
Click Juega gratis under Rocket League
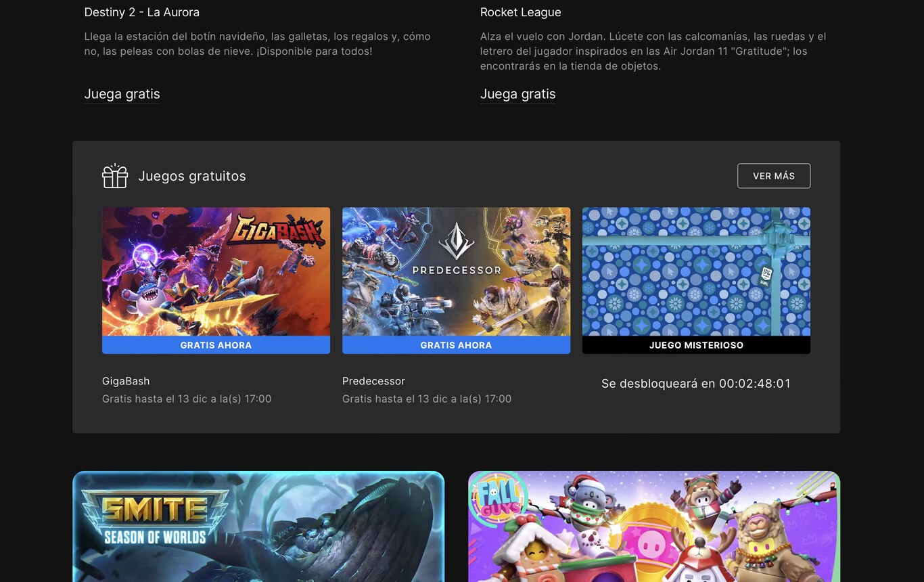click(x=517, y=94)
